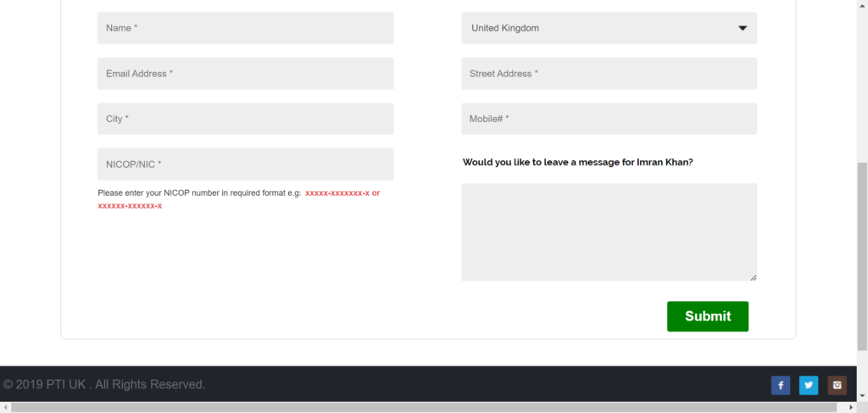Viewport: 868px width, 413px height.
Task: Focus the NICOP/NIC input field
Action: (x=246, y=165)
